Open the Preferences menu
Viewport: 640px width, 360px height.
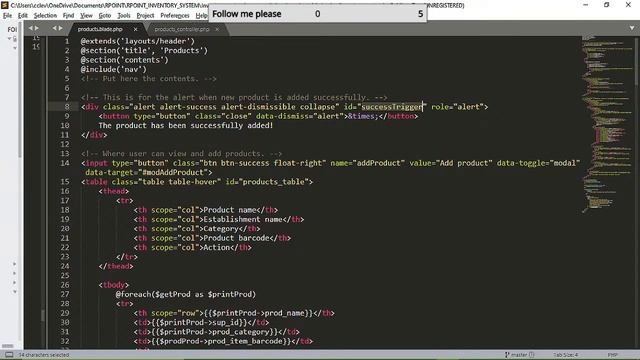[x=175, y=16]
